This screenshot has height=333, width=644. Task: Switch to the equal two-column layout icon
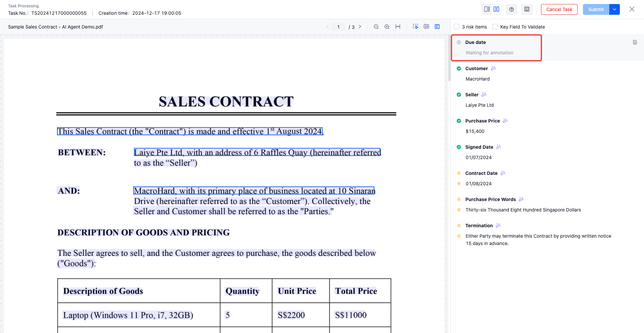click(x=496, y=9)
